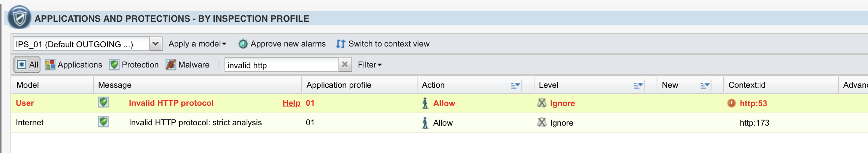Toggle the Applications filter
Viewport: 868px width, 153px height.
[x=73, y=64]
